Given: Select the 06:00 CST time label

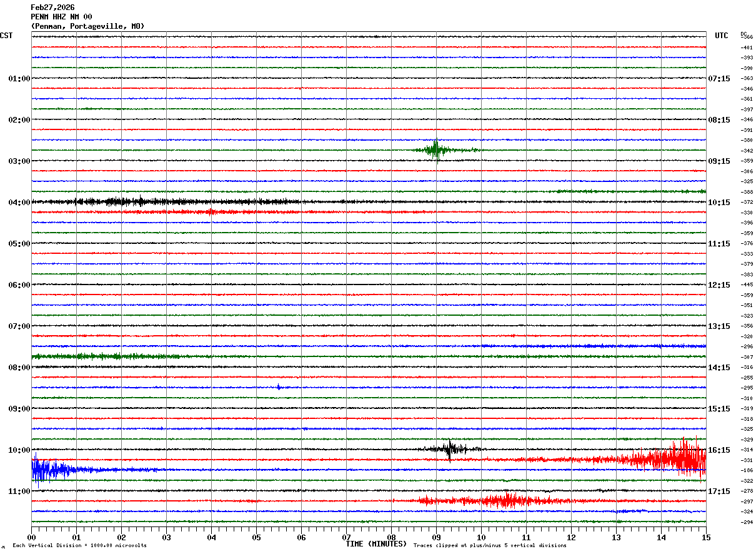Looking at the screenshot, I should point(19,285).
